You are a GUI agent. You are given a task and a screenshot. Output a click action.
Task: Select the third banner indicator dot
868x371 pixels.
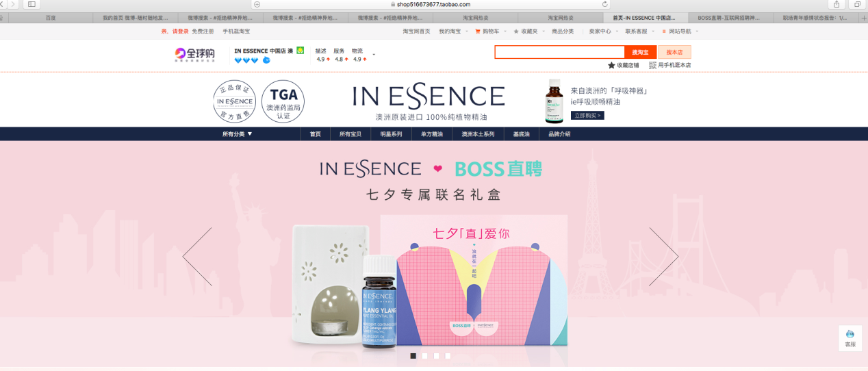click(x=436, y=356)
